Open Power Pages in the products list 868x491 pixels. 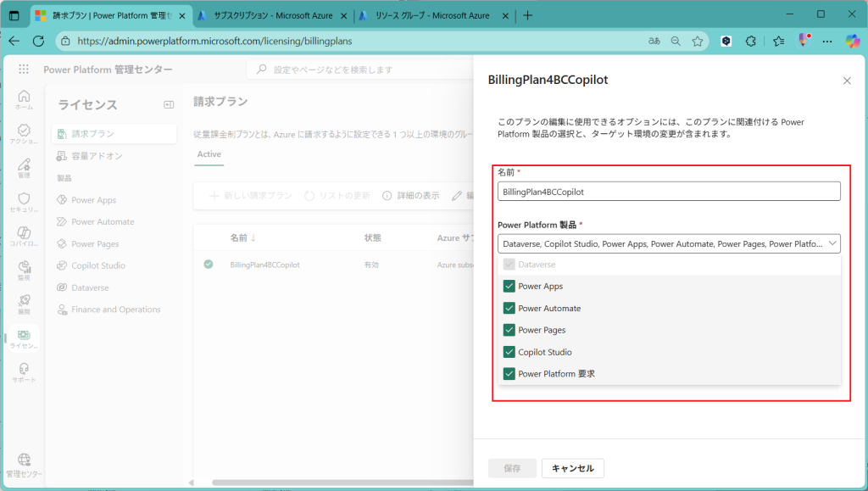(95, 243)
